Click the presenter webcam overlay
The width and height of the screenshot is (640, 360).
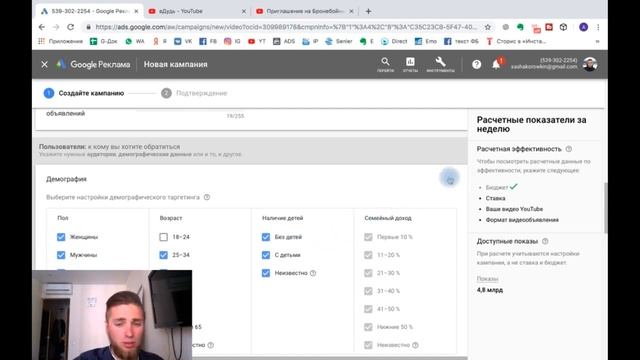click(112, 315)
